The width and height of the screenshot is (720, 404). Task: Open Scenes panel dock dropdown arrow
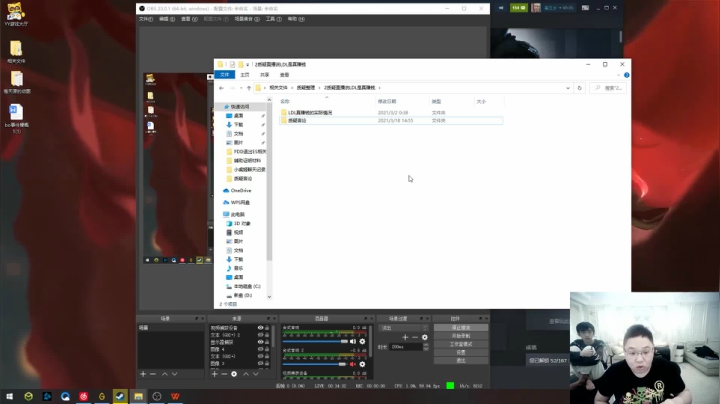(x=197, y=319)
